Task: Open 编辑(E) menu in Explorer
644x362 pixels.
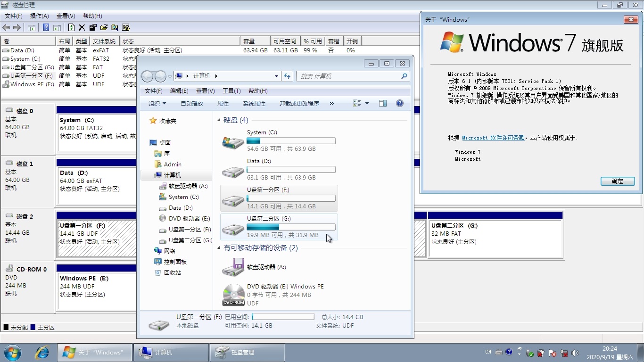Action: [x=179, y=91]
